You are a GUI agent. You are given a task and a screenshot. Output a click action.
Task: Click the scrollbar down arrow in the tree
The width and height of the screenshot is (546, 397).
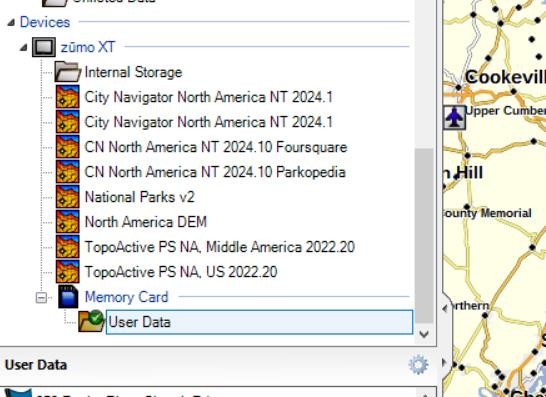[424, 334]
